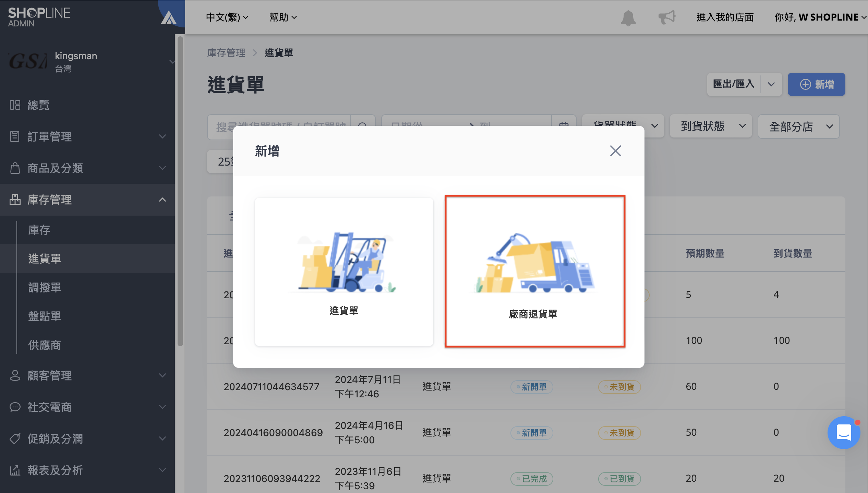Open 供應商 submenu item
This screenshot has height=493, width=868.
tap(45, 345)
